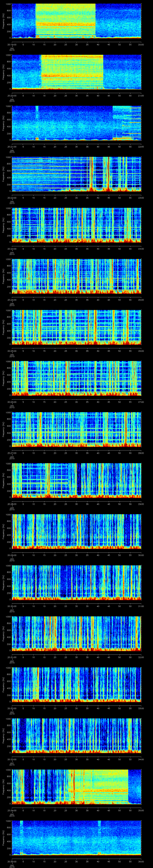Click the spectrogram panel starting at 20:25:00
This screenshot has height=868, width=153.
[x=77, y=327]
